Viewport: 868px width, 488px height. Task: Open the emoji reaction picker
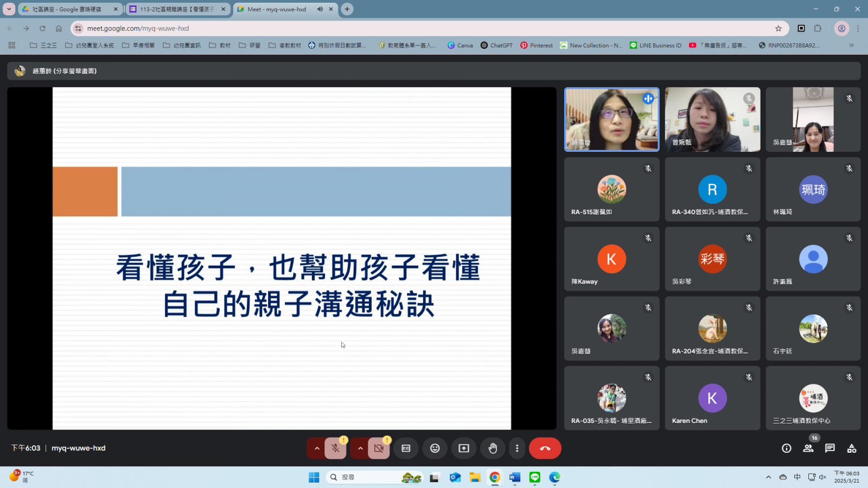(435, 448)
